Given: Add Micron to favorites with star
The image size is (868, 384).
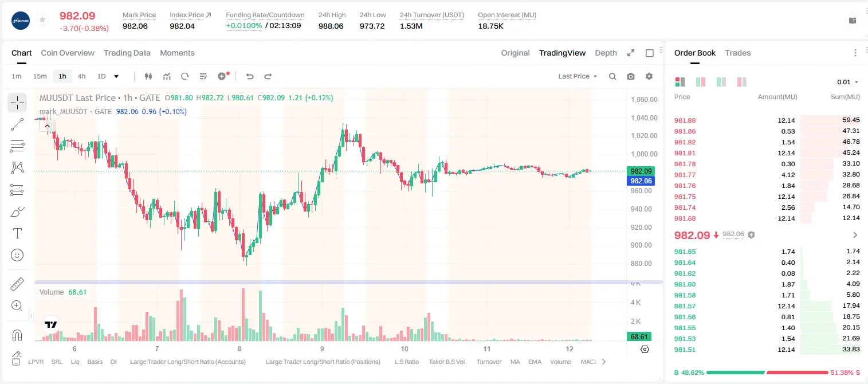Looking at the screenshot, I should tap(42, 20).
